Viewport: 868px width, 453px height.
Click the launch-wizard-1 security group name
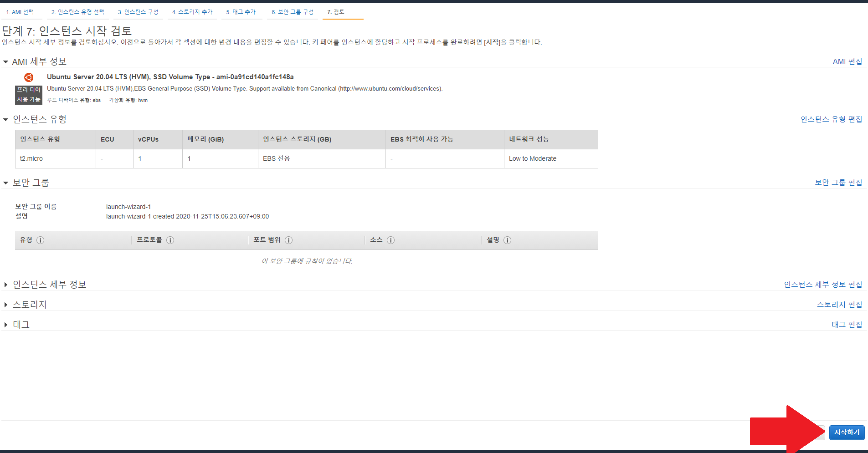[x=128, y=207]
